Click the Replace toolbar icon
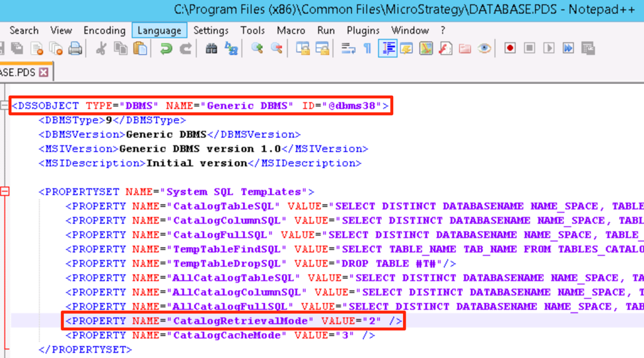 pyautogui.click(x=231, y=48)
